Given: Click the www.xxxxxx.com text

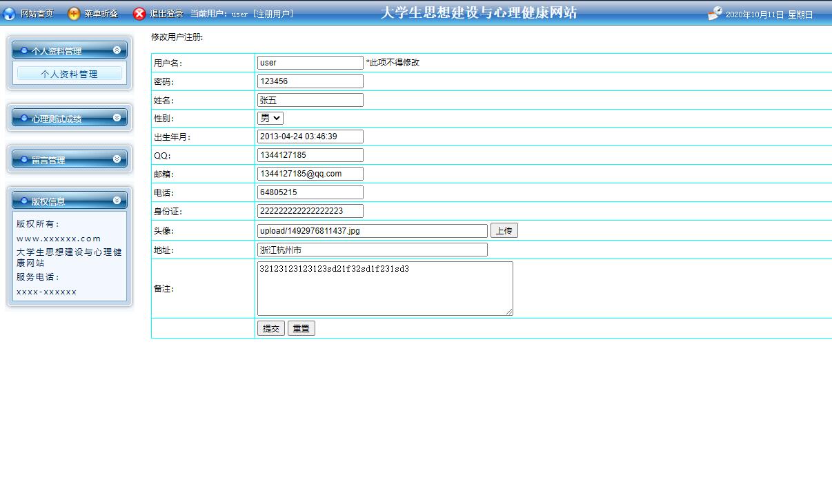Looking at the screenshot, I should pos(59,239).
